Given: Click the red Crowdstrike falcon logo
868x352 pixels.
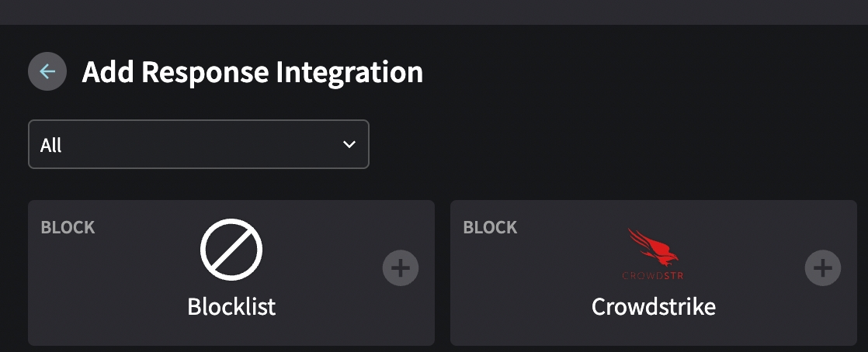Looking at the screenshot, I should click(653, 247).
